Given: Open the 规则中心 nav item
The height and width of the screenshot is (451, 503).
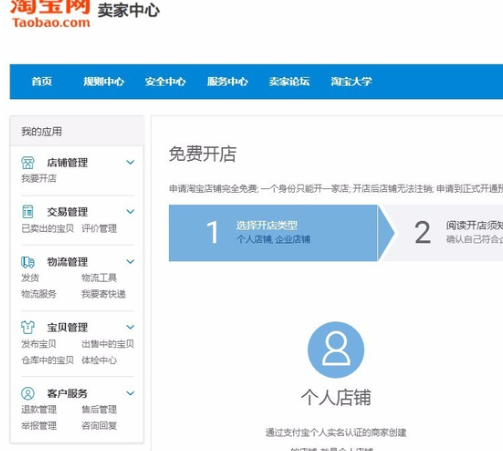Looking at the screenshot, I should point(104,81).
